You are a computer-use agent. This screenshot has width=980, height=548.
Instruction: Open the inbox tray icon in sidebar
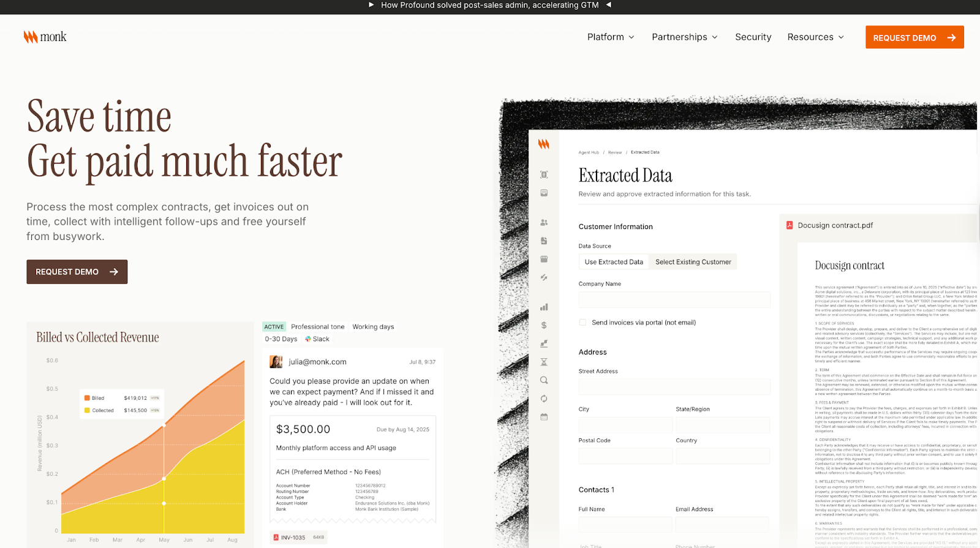pyautogui.click(x=544, y=193)
